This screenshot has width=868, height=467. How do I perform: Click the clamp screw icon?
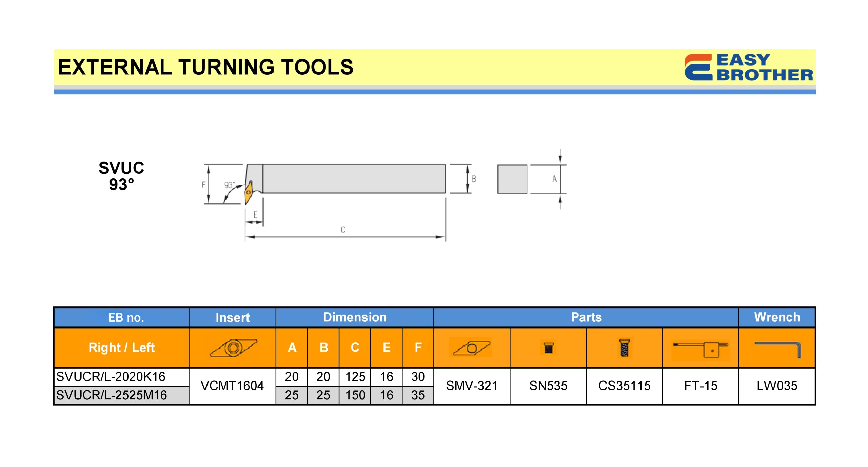pyautogui.click(x=624, y=348)
